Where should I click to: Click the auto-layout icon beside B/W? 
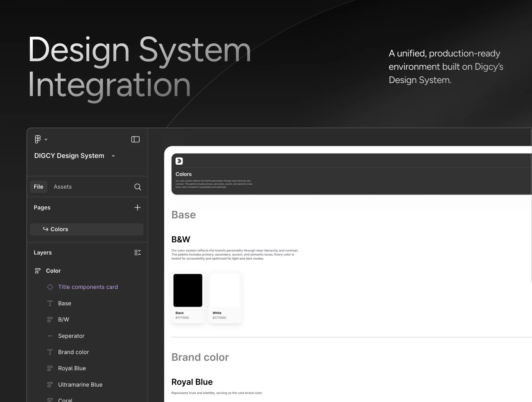pyautogui.click(x=50, y=320)
